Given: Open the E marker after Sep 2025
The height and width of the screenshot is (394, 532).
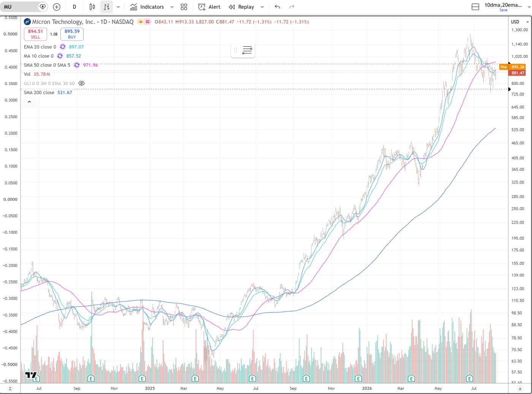Looking at the screenshot, I should 306,379.
